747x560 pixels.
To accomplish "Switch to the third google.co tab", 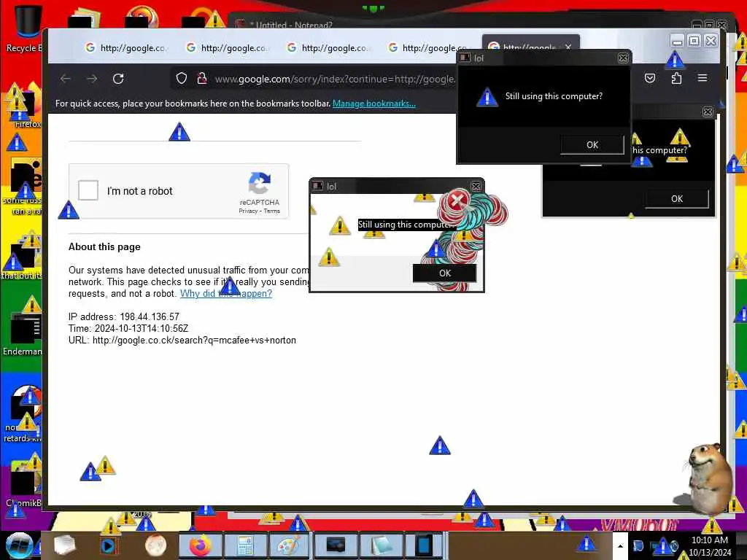I will (328, 47).
